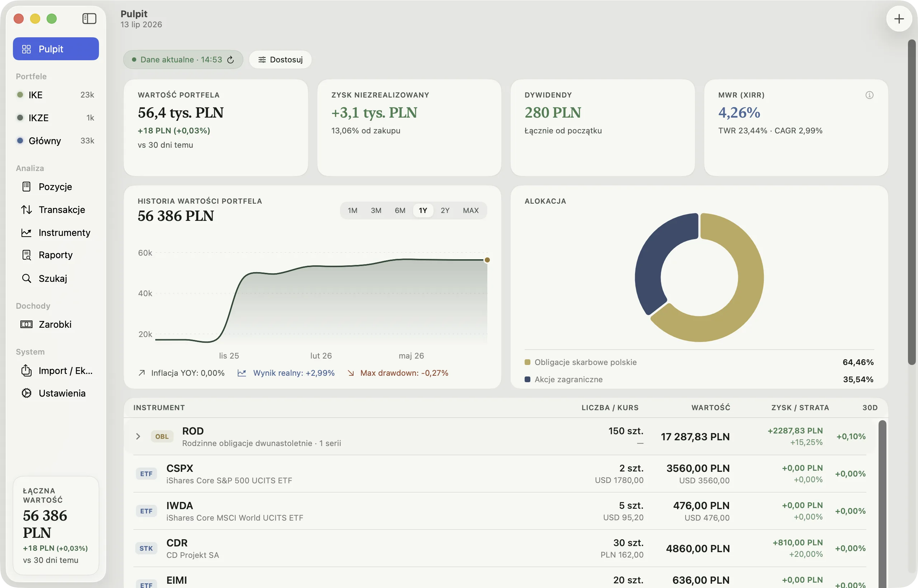Select the MAX chart range
Screen dimensions: 918x588
click(470, 210)
